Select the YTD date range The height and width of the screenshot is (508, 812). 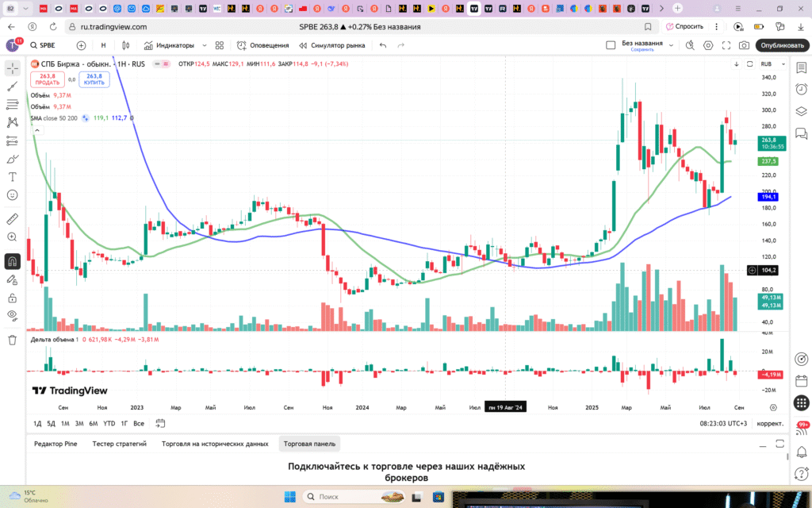coord(109,424)
